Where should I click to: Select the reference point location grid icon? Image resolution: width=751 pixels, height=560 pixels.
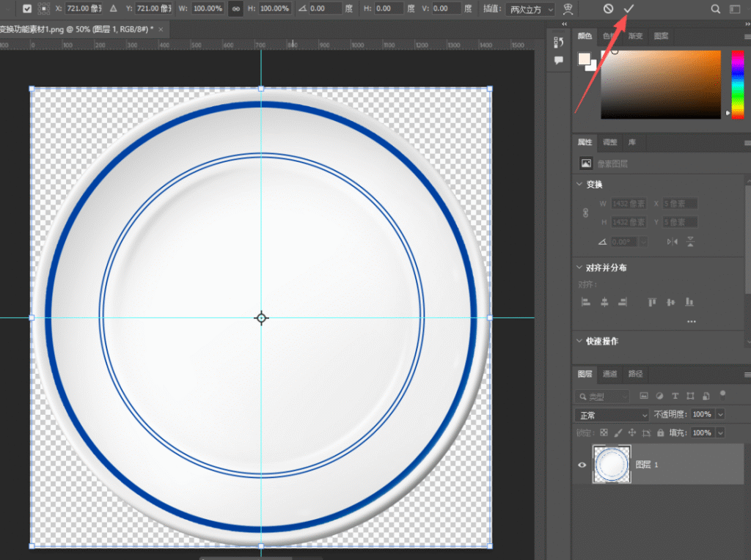43,9
